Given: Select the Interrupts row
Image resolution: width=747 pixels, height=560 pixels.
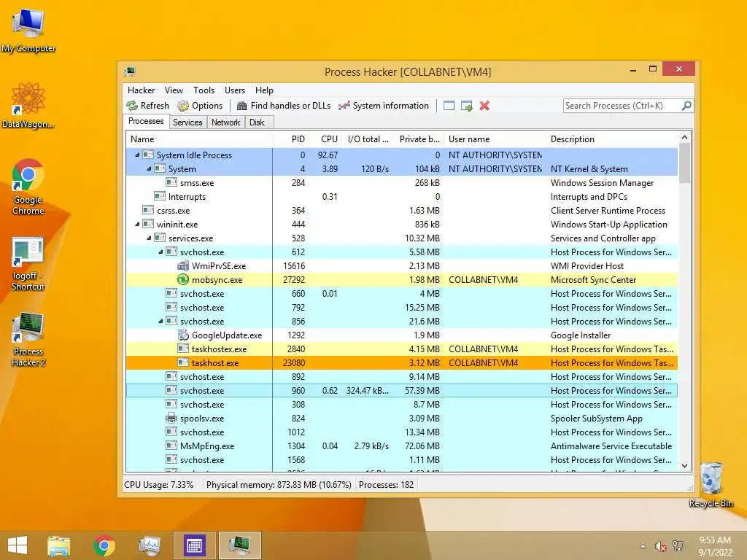Looking at the screenshot, I should 402,196.
